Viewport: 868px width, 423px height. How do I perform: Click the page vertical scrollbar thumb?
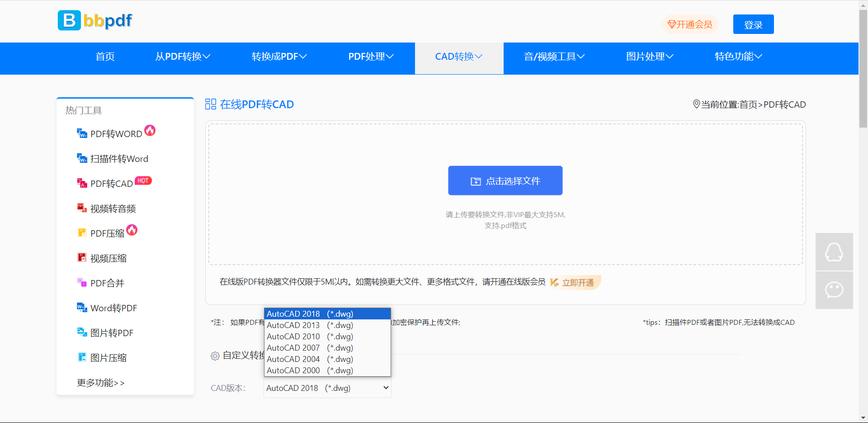863,68
